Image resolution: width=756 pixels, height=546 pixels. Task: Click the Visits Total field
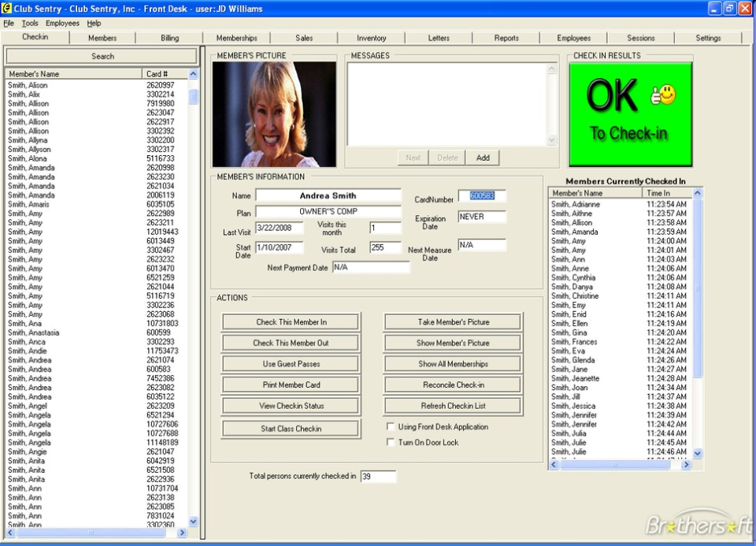click(x=385, y=247)
